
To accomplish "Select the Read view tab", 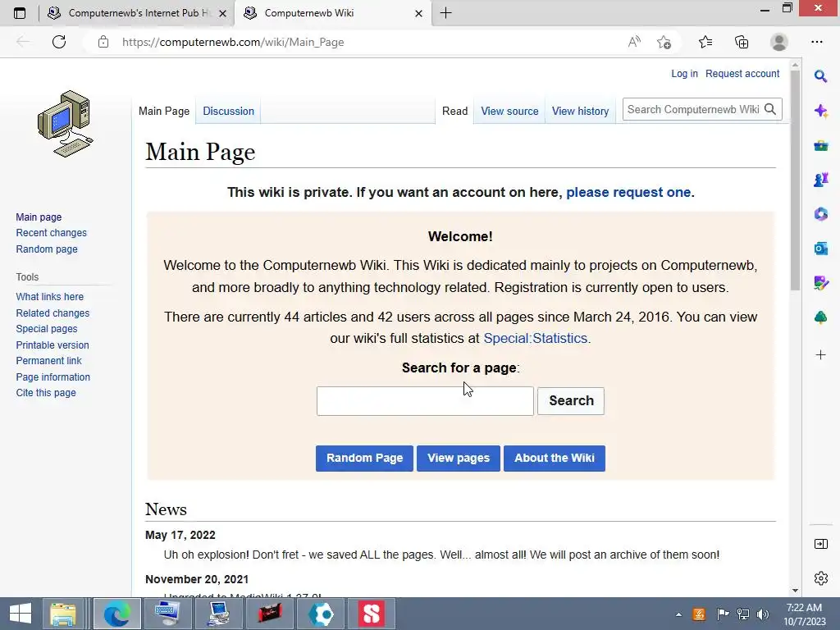I will point(454,111).
